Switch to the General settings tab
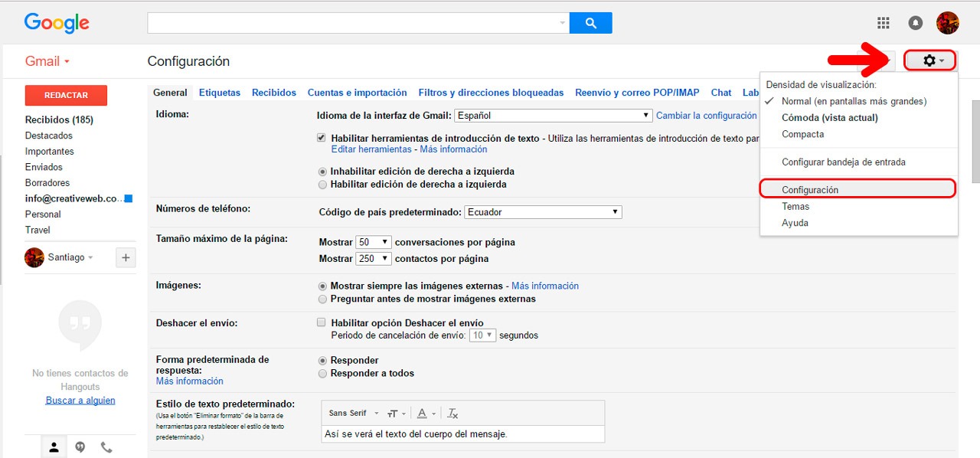The image size is (980, 458). point(170,93)
